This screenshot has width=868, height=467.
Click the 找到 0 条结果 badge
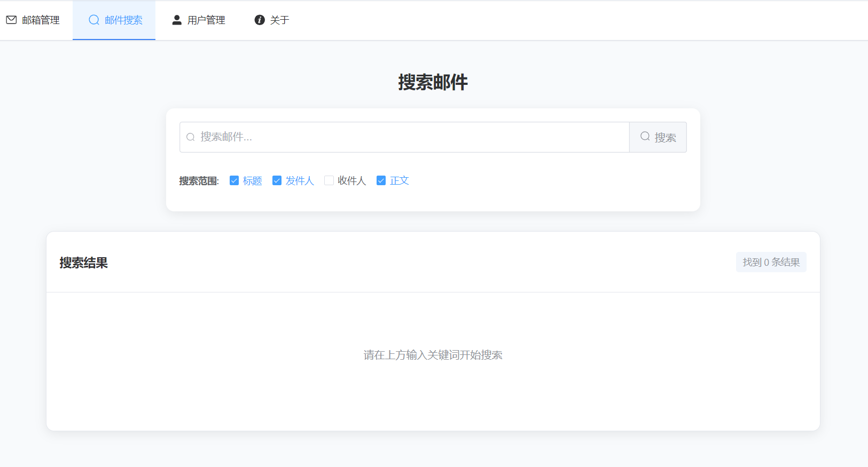(x=771, y=262)
